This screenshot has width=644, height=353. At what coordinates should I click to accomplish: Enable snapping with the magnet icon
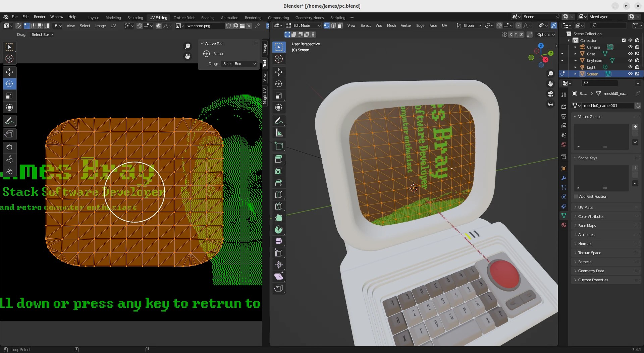500,25
